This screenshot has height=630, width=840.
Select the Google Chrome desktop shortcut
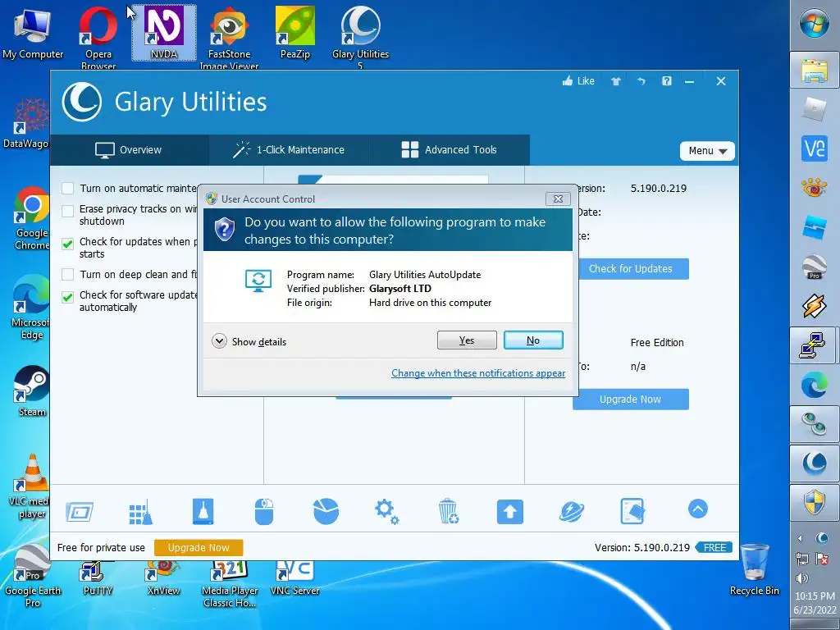tap(32, 218)
